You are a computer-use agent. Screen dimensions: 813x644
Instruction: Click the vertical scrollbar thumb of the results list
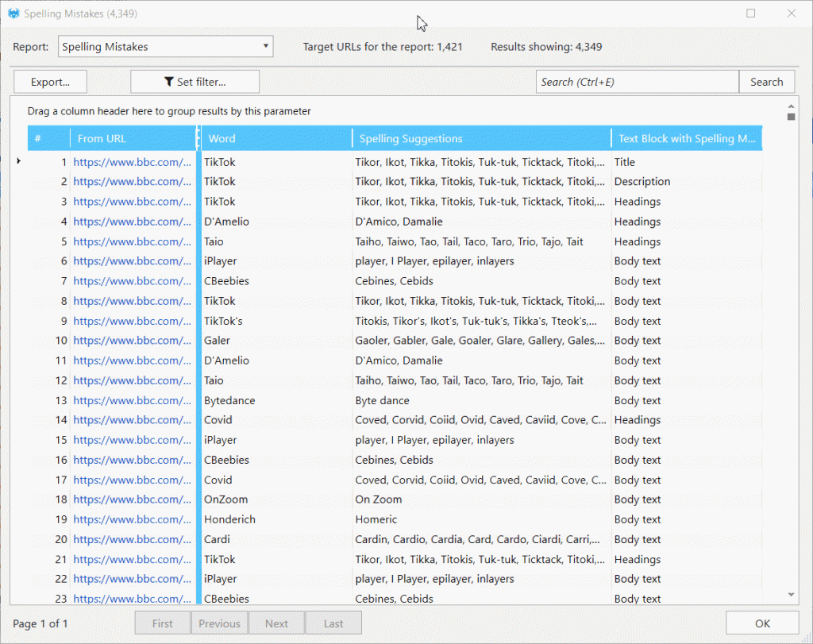point(792,118)
